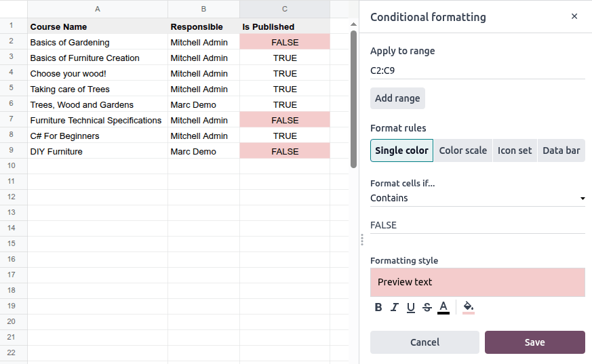This screenshot has height=364, width=592.
Task: Switch to Color scale rule tab
Action: pos(462,150)
